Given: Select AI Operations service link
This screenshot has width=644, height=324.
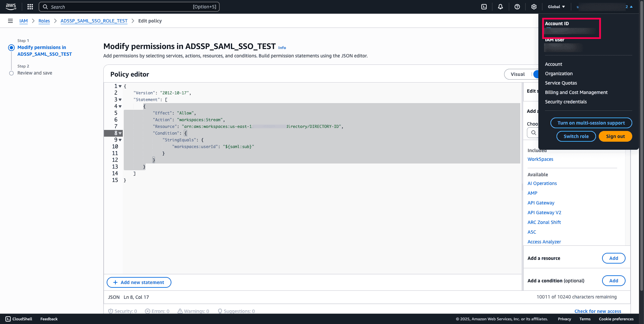Looking at the screenshot, I should [542, 183].
